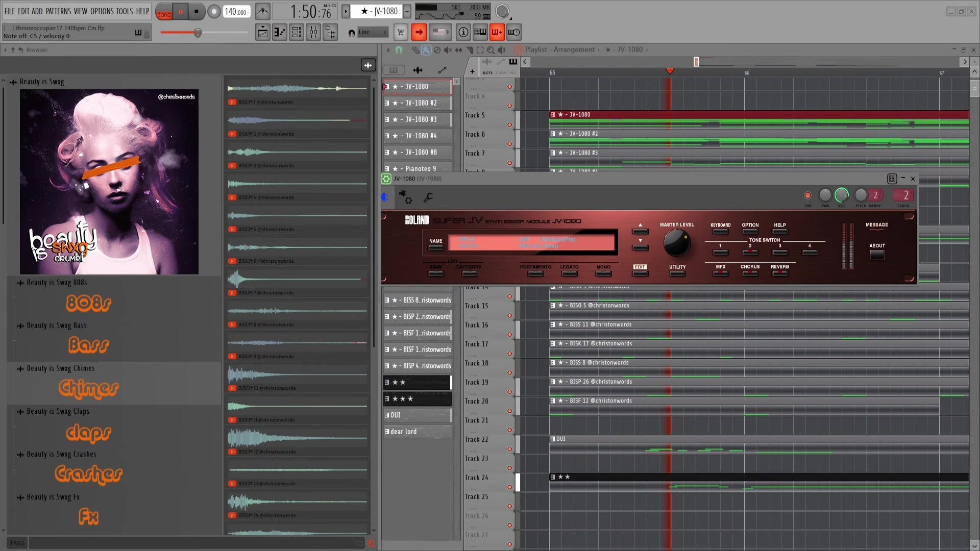Image resolution: width=980 pixels, height=551 pixels.
Task: Click the JV-1080 UTILITY button
Action: tap(677, 273)
